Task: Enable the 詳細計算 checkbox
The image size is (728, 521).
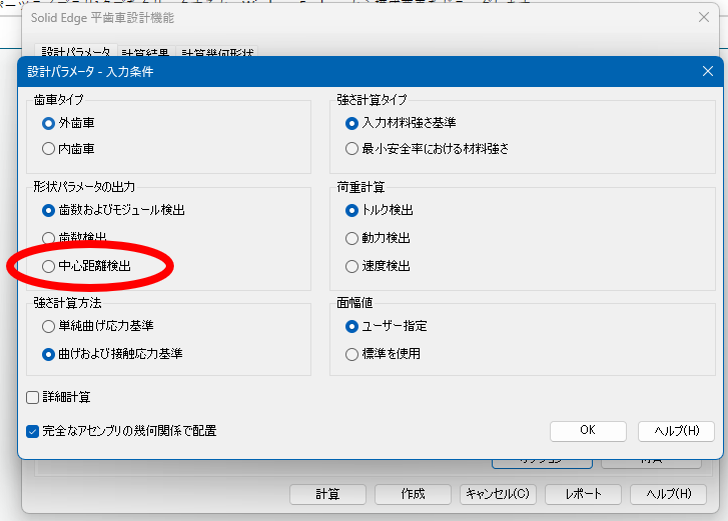Action: (33, 398)
